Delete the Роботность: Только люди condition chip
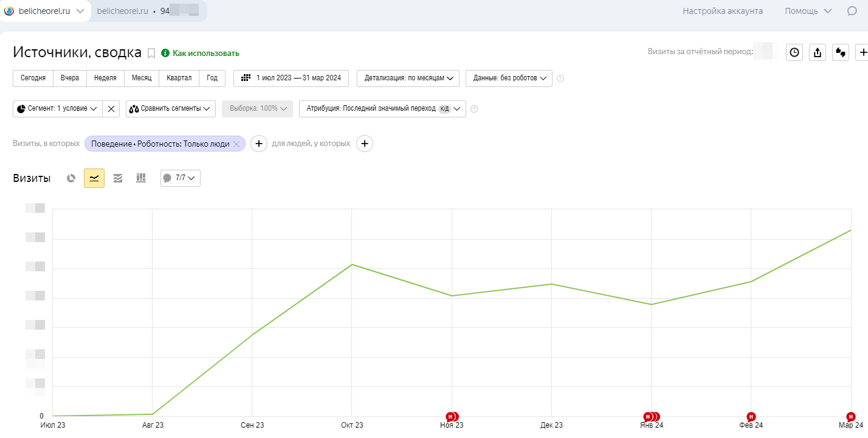The image size is (868, 438). point(236,144)
